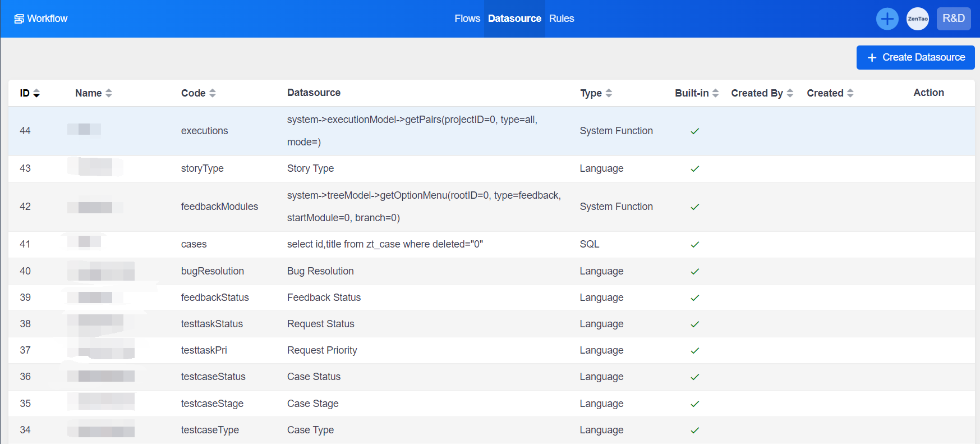Click Built-in checkmark for testcaseType row
Viewport: 980px width, 444px height.
(694, 431)
